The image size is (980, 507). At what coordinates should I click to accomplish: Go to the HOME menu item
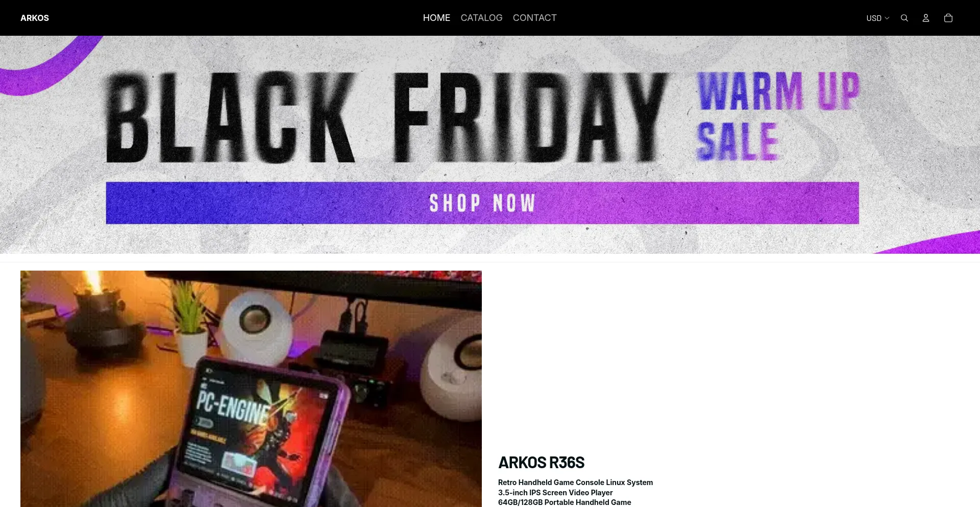[x=436, y=18]
